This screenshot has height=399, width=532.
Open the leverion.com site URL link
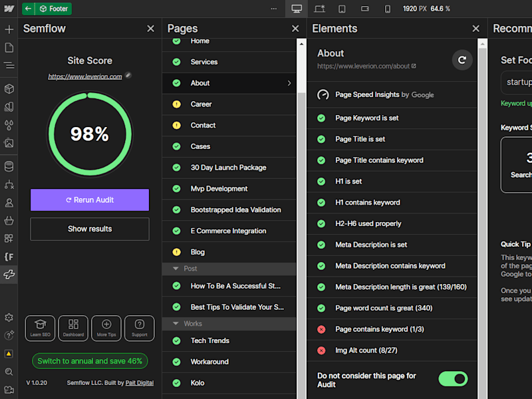pos(85,76)
